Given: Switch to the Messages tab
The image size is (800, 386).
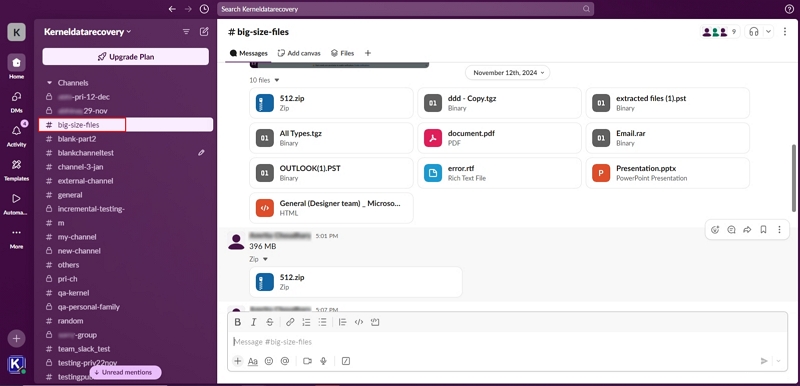Looking at the screenshot, I should 248,53.
